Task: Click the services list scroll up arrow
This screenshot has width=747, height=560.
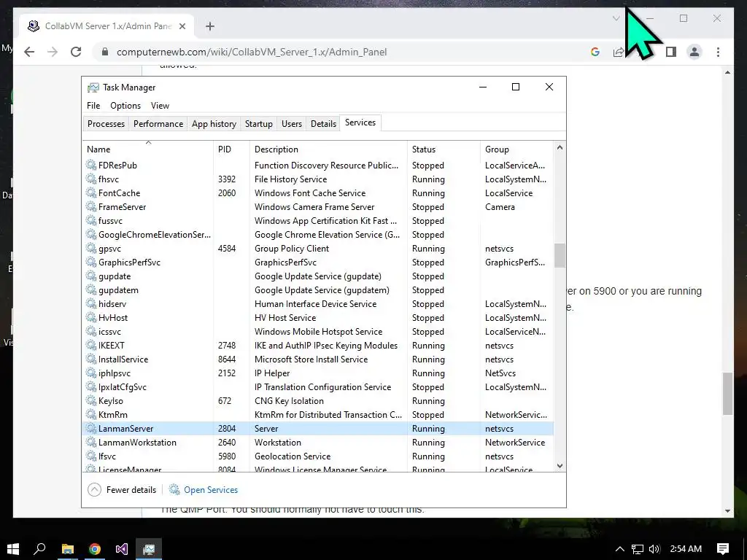Action: point(560,147)
